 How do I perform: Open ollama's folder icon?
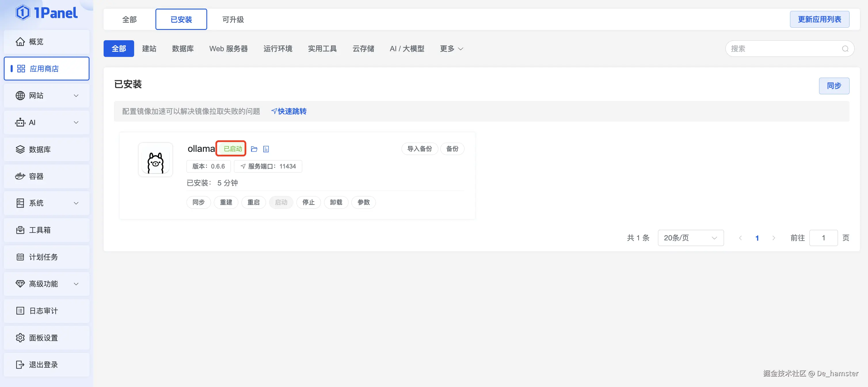[254, 149]
